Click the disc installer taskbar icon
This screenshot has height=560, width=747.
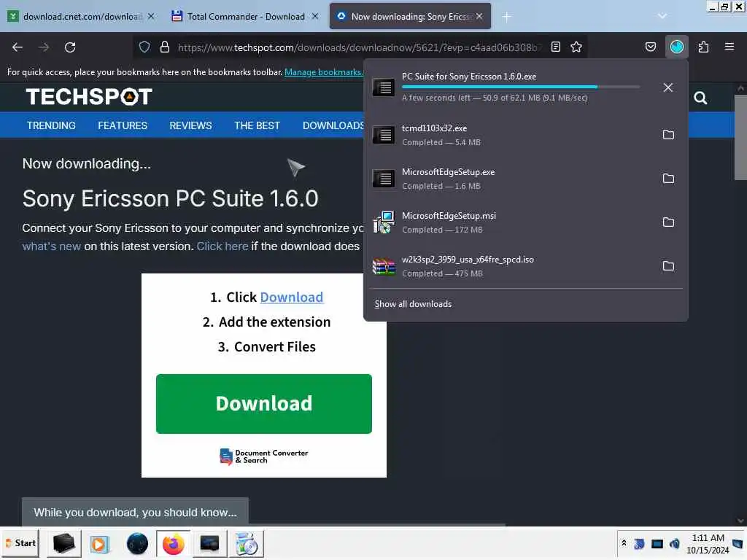(x=247, y=544)
